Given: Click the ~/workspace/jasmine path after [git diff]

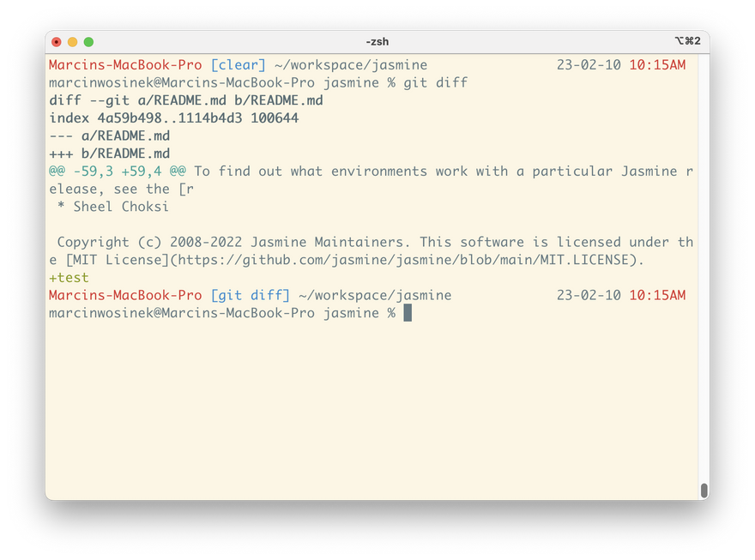Looking at the screenshot, I should coord(375,295).
